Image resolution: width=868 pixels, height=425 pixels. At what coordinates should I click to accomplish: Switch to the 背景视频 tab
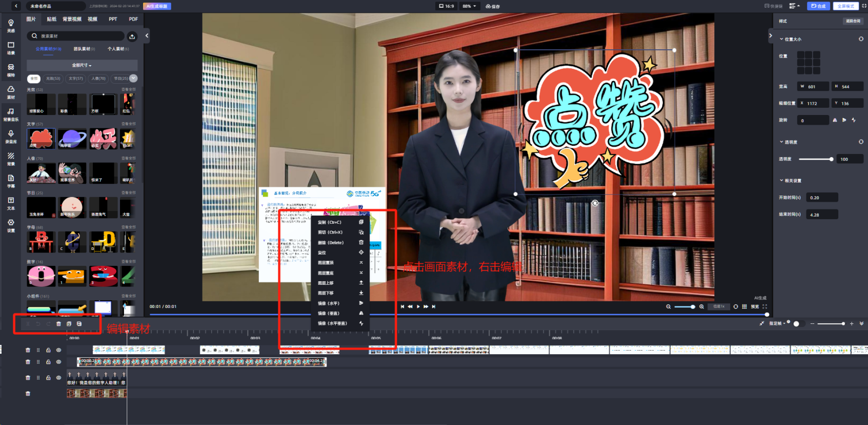(x=72, y=19)
